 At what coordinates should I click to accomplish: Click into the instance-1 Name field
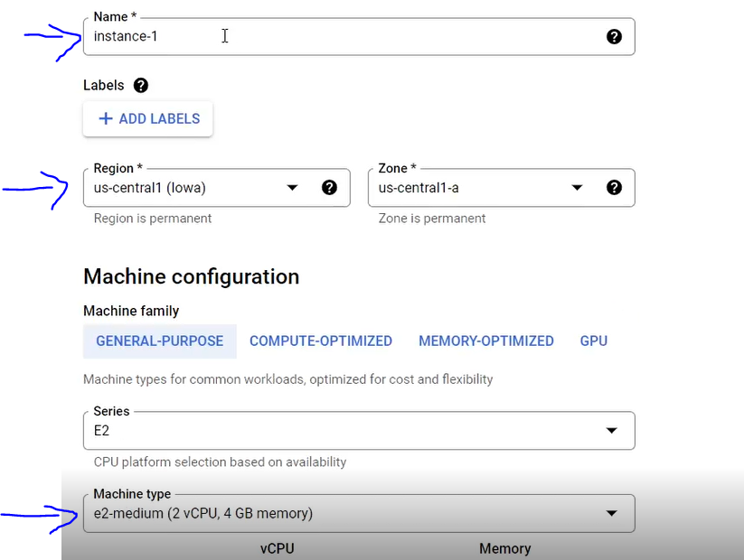pyautogui.click(x=359, y=36)
